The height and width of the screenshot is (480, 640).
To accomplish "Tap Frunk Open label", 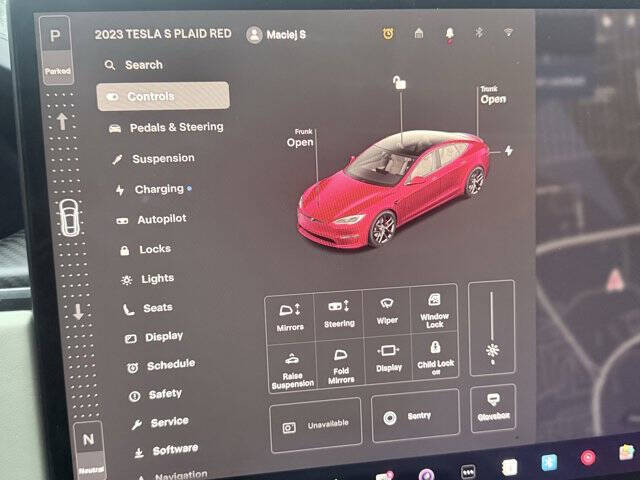I will 300,138.
